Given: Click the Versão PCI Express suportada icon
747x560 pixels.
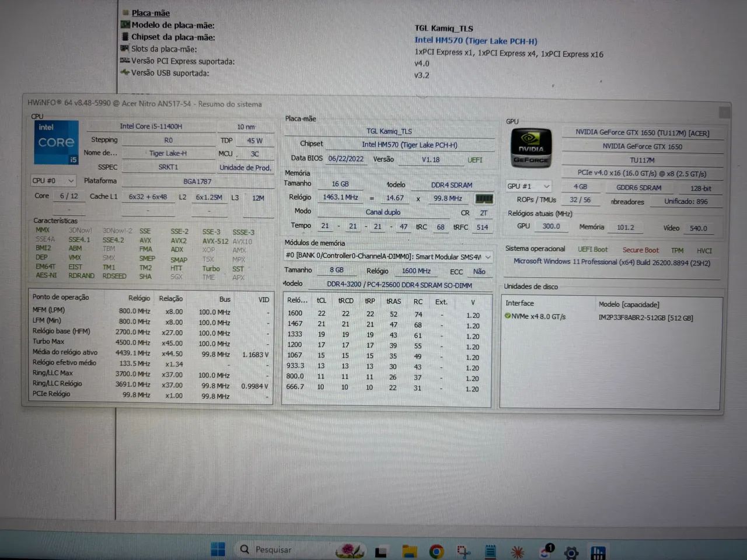Looking at the screenshot, I should point(124,61).
